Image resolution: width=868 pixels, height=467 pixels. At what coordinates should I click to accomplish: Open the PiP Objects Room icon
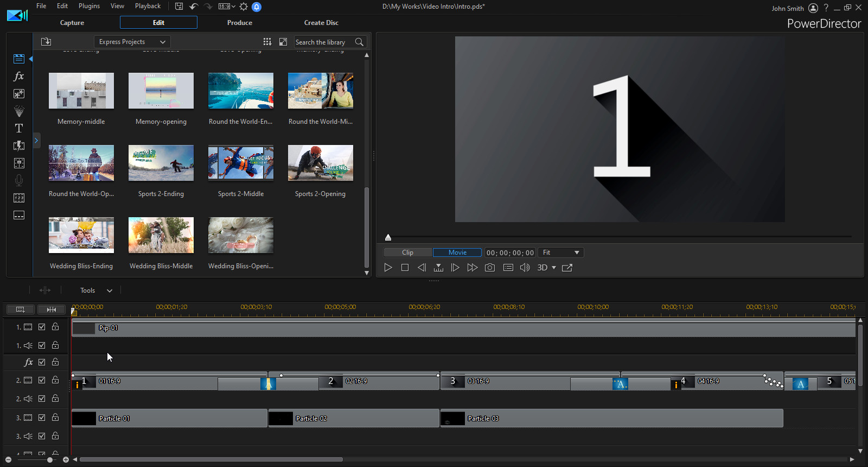tap(19, 93)
